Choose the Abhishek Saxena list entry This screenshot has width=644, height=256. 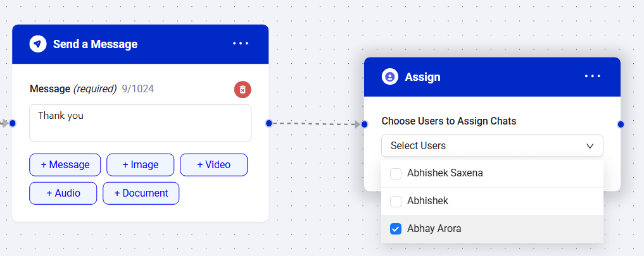(492, 174)
